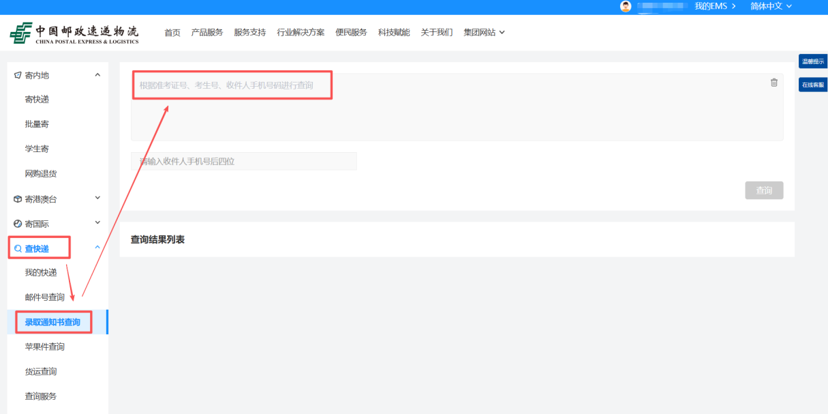
Task: Open 关于我们 menu
Action: 437,33
